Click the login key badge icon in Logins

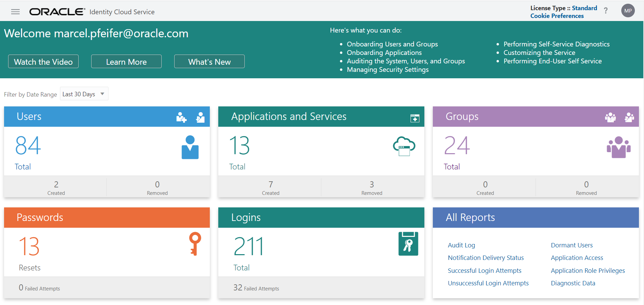[408, 244]
